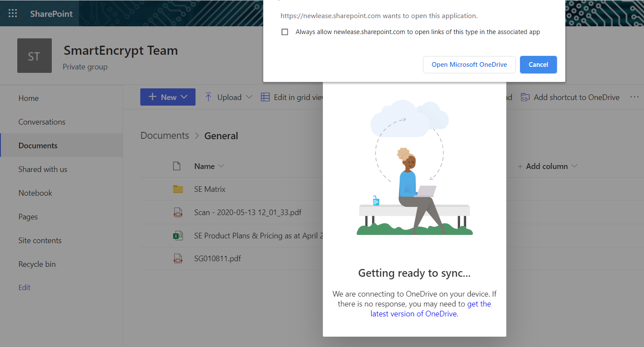Click Edit link under navigation
This screenshot has height=347, width=644.
click(25, 288)
